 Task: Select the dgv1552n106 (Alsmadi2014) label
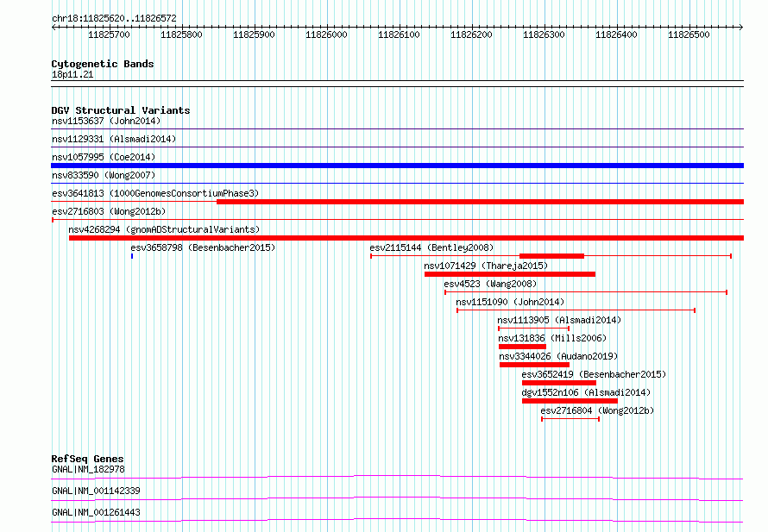[586, 392]
